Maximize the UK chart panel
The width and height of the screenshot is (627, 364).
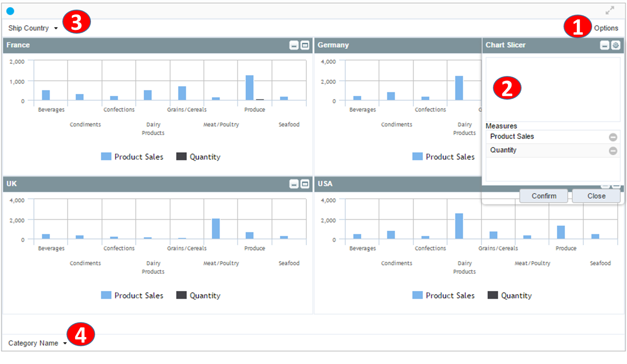click(305, 184)
